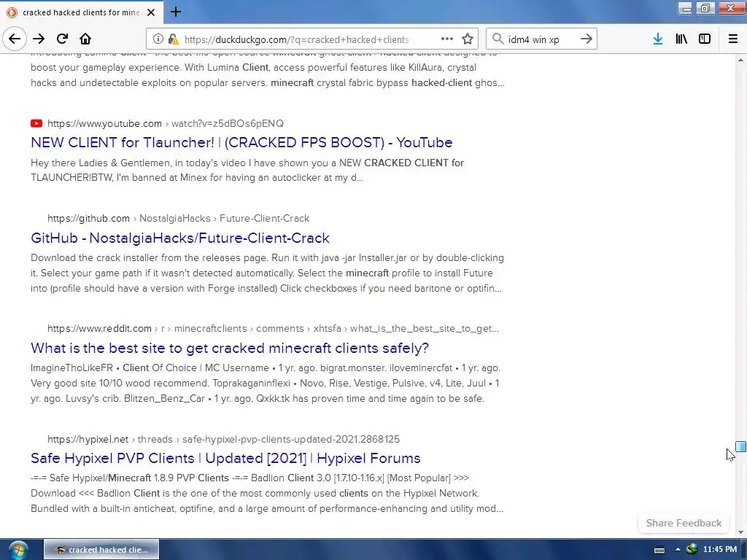747x560 pixels.
Task: Open the Downloads panel
Action: coord(658,39)
